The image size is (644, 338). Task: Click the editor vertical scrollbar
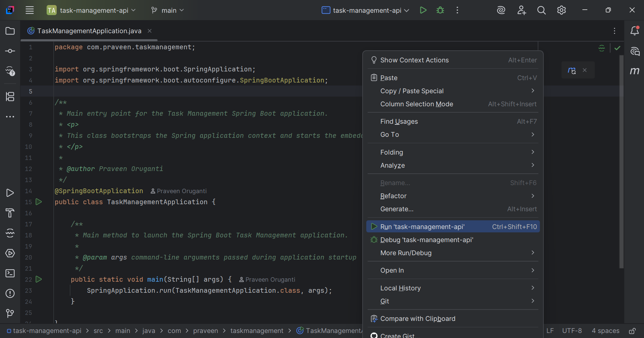(621, 161)
